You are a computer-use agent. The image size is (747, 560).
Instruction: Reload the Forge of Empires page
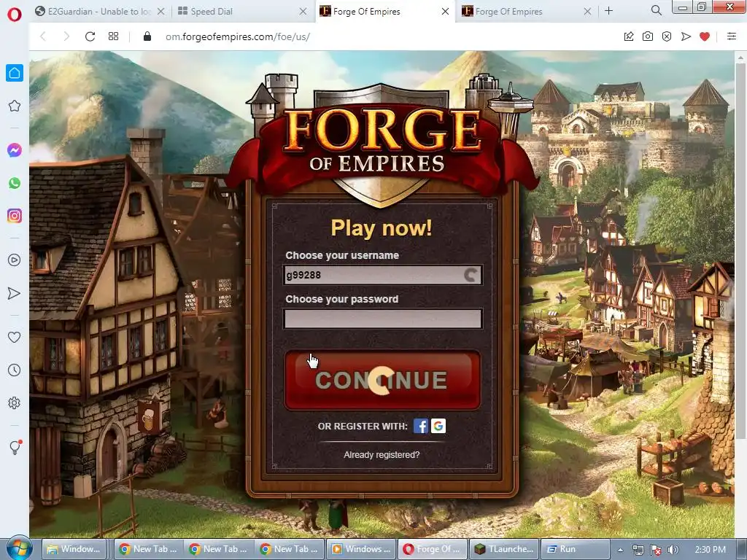[90, 36]
